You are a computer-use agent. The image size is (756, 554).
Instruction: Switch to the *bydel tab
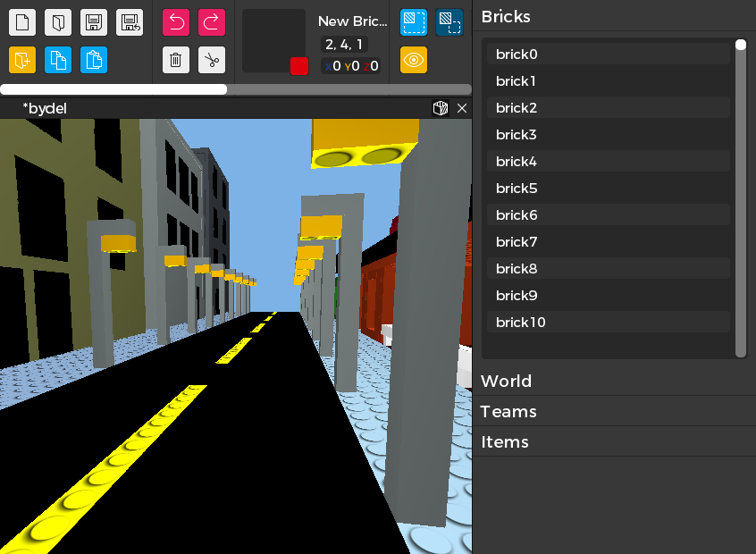[45, 108]
